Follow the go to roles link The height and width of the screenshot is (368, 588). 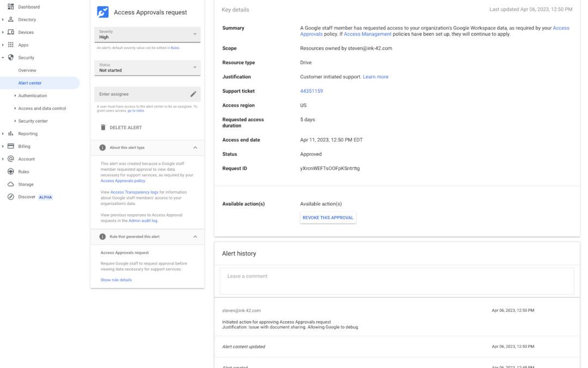[x=136, y=111]
